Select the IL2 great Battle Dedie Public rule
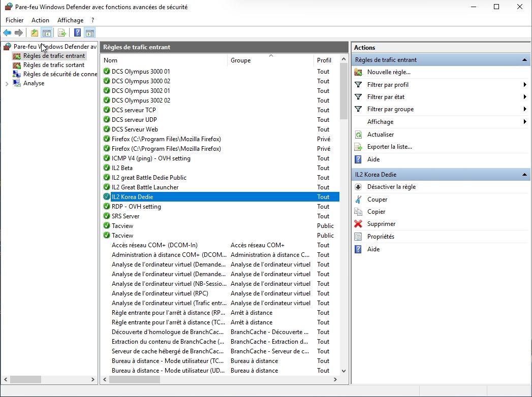532x397 pixels. [220, 178]
